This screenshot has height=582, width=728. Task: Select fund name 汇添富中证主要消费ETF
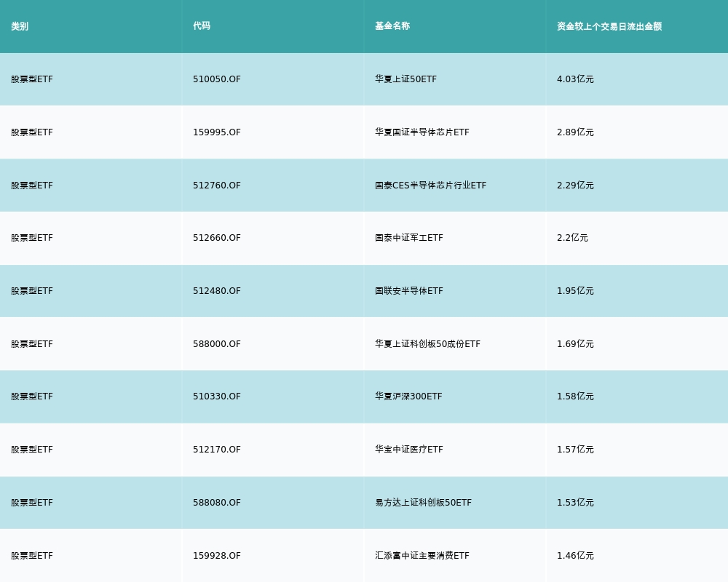(x=422, y=556)
